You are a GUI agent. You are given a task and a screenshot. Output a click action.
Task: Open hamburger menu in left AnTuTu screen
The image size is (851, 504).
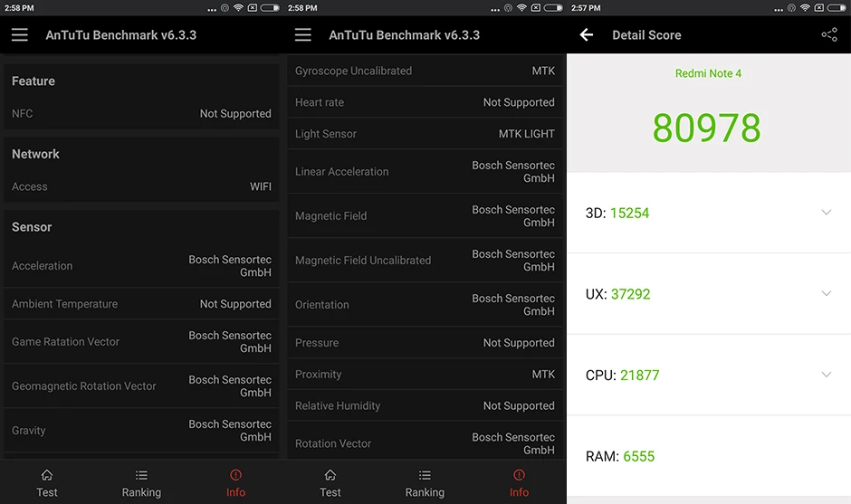click(20, 35)
